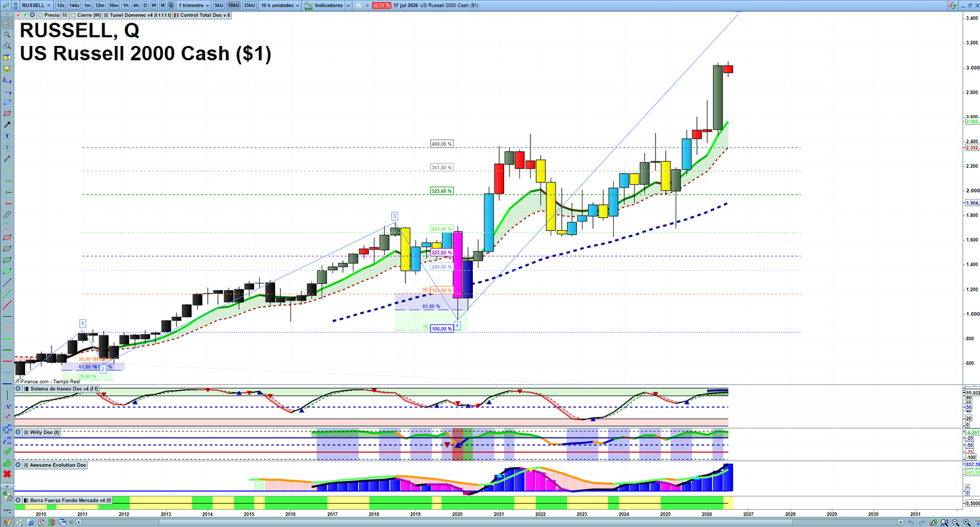This screenshot has height=527, width=980.
Task: Select the Q quarterly timeframe button
Action: (171, 6)
